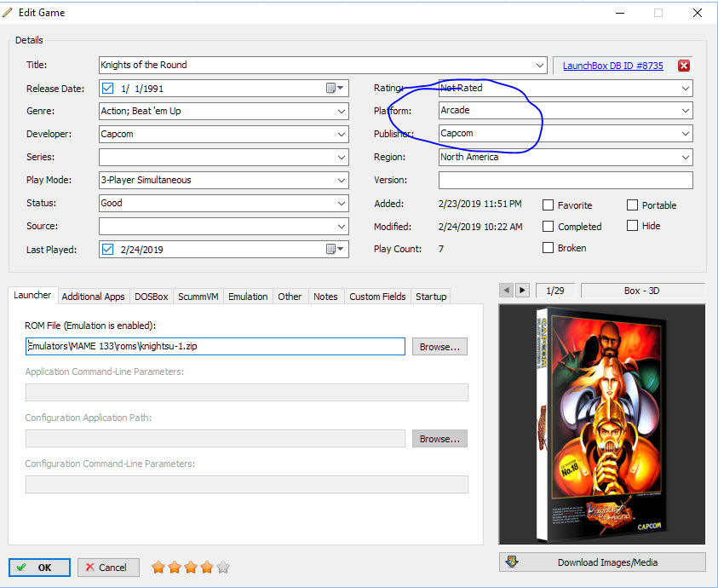Click Download Images/Media button
Image resolution: width=718 pixels, height=588 pixels.
pos(602,562)
